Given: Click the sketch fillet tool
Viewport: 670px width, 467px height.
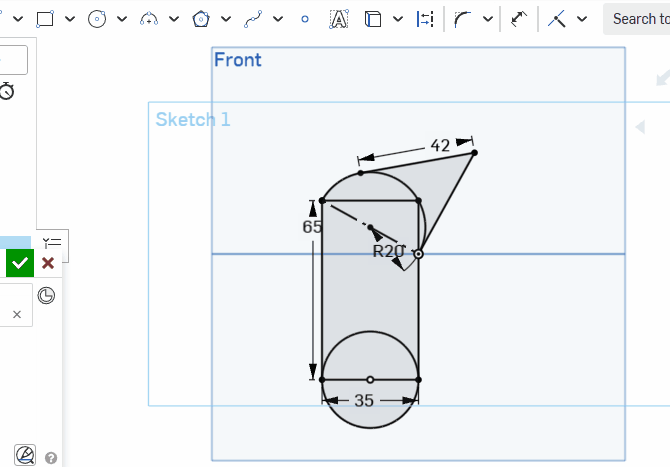Looking at the screenshot, I should [462, 19].
